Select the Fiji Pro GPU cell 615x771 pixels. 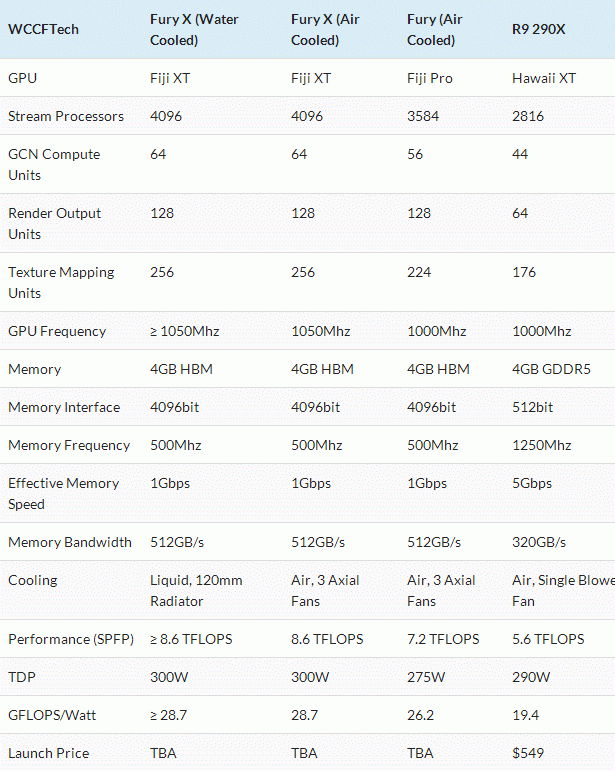(430, 78)
